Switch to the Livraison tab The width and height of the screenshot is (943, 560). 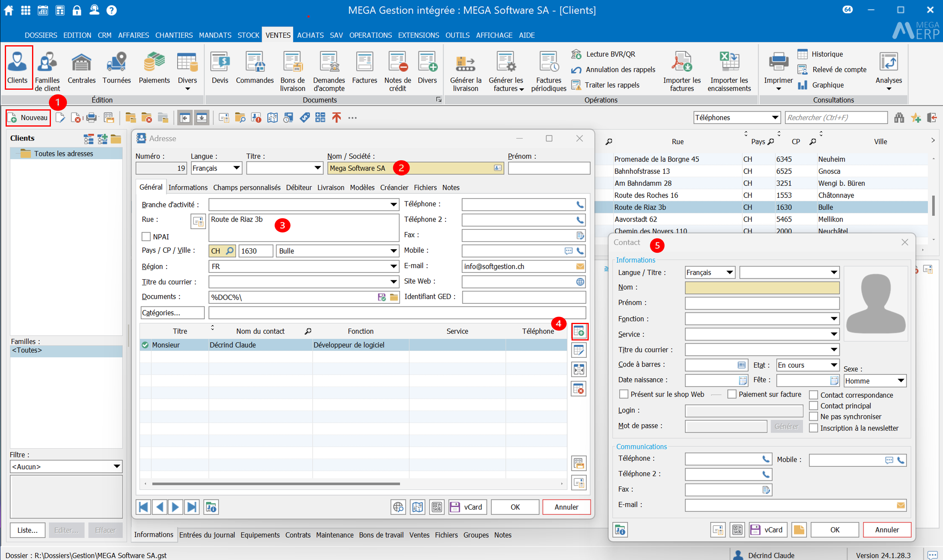pos(331,187)
